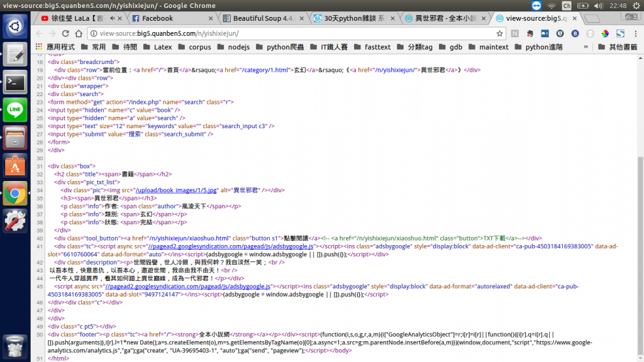Viewport: 644px width, 362px height.
Task: Open the Terminal from the dock
Action: (15, 82)
